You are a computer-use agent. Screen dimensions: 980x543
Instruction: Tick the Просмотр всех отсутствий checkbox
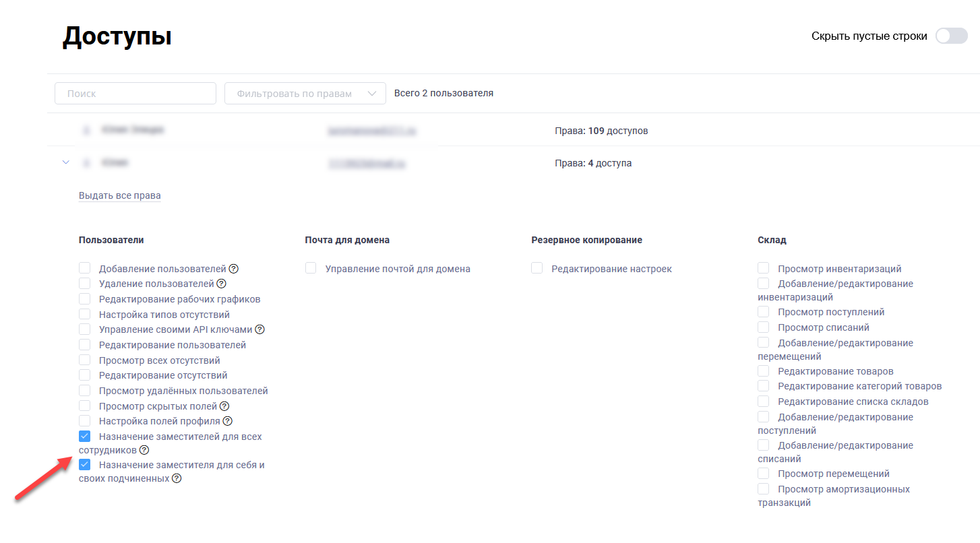[85, 360]
